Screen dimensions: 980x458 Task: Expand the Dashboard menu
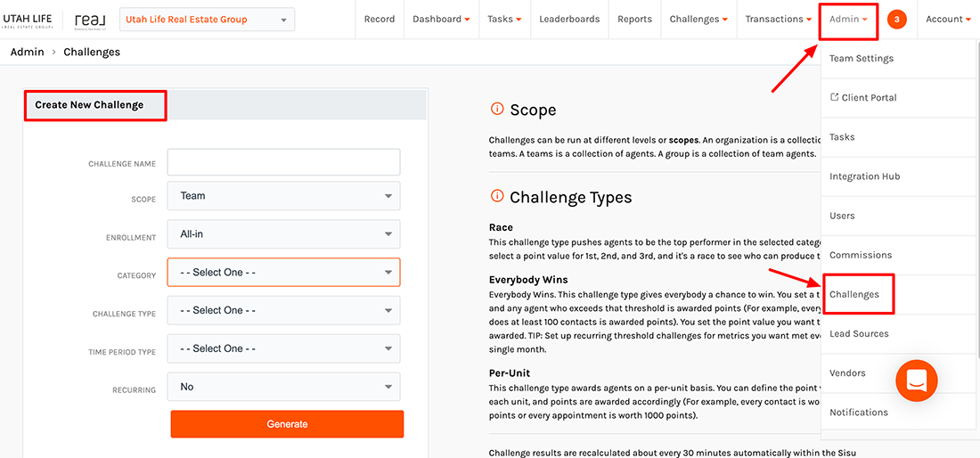point(441,20)
